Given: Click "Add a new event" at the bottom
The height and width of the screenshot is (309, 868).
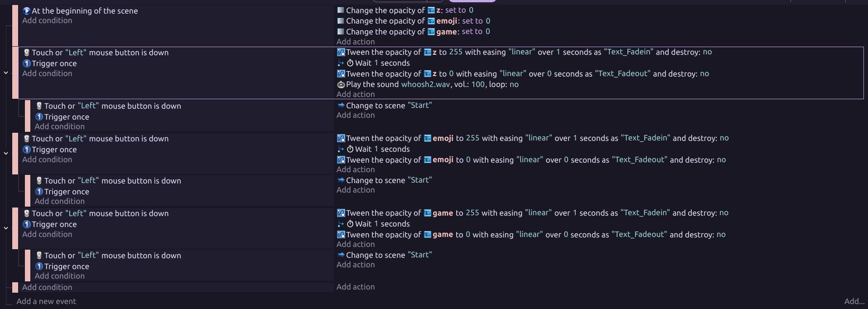Looking at the screenshot, I should click(x=46, y=301).
